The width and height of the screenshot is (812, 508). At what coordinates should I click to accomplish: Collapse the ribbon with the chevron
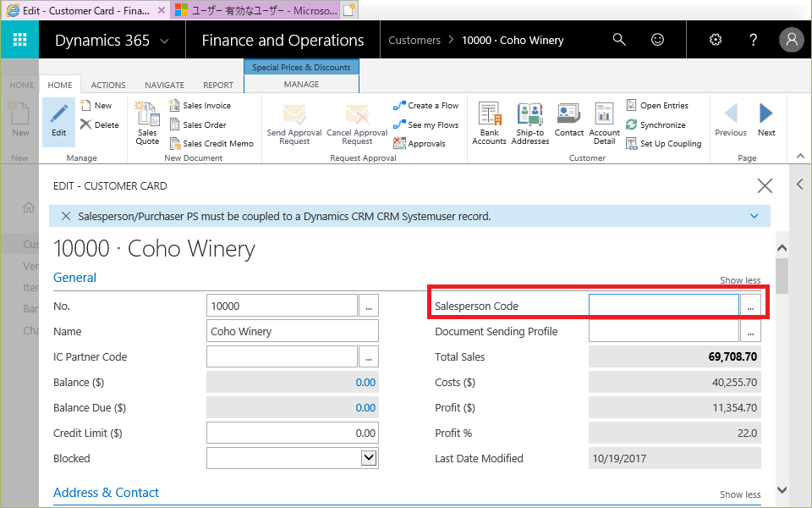point(800,156)
